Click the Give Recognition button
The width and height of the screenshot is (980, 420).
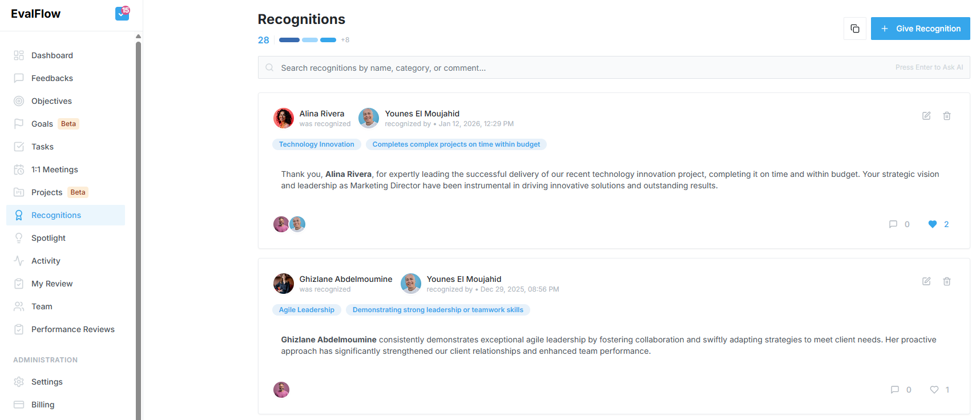coord(920,29)
